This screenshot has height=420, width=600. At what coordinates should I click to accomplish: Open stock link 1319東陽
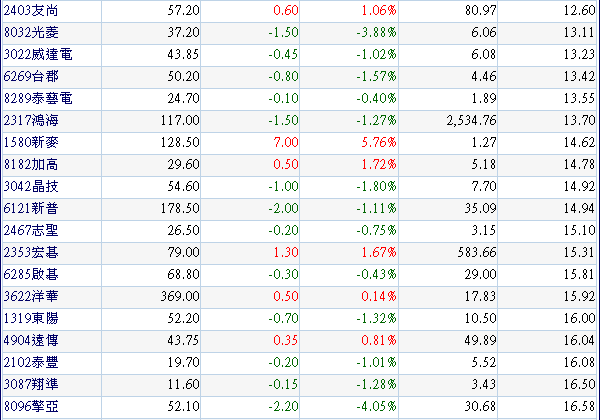coord(31,318)
